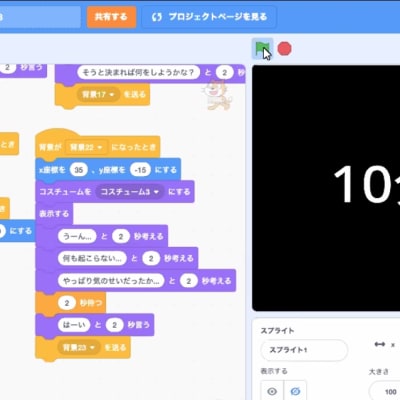Viewport: 400px width, 400px height.
Task: Open the 背景17 dropdown in broadcast block
Action: pos(99,95)
